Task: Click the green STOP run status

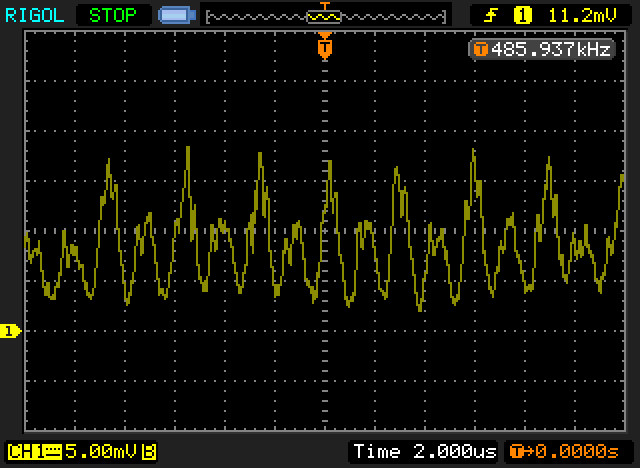Action: (113, 16)
